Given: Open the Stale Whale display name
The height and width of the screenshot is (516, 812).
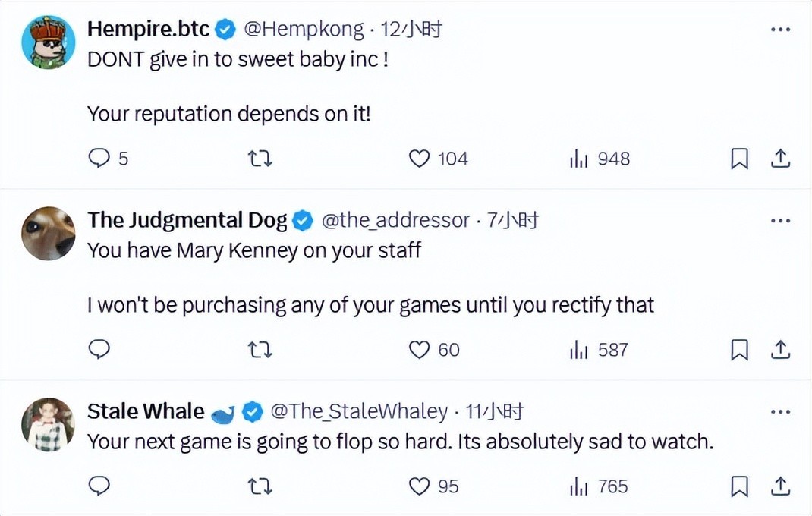Looking at the screenshot, I should pyautogui.click(x=146, y=412).
